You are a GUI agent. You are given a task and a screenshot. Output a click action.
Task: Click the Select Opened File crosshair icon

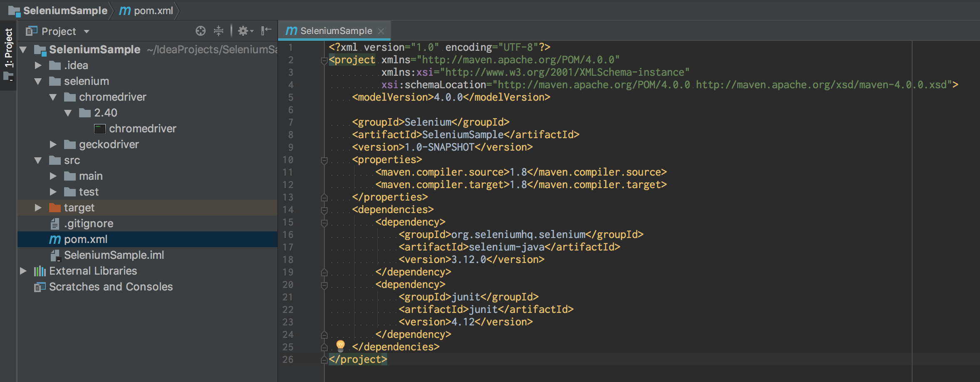coord(201,31)
